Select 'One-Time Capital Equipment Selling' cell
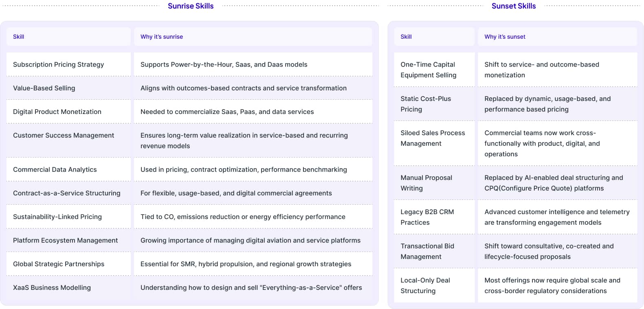 (x=434, y=70)
